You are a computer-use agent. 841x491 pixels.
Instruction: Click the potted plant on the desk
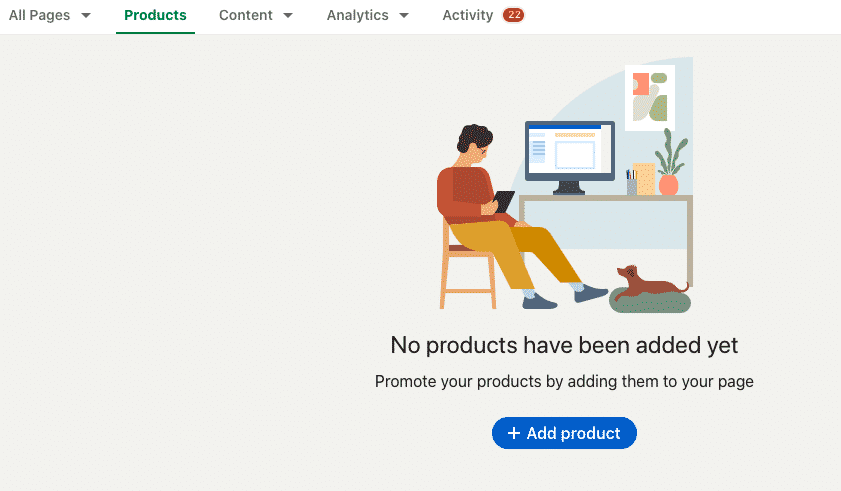click(669, 166)
